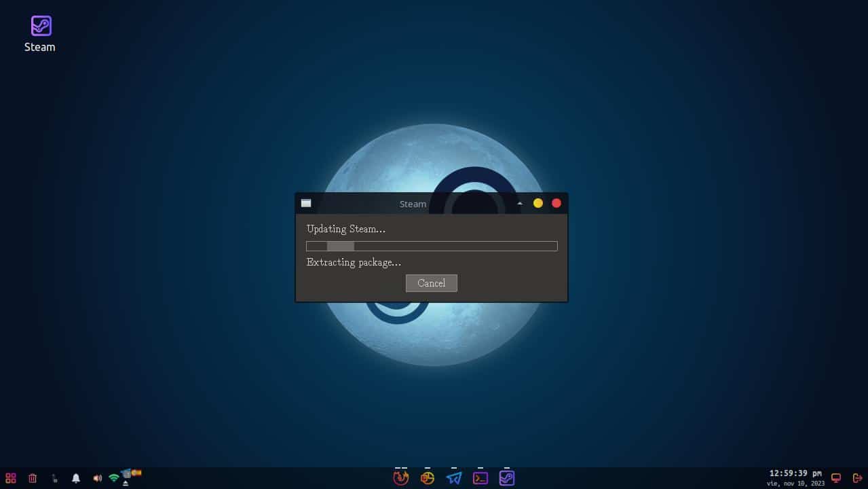Expand the hidden tray icons arrow
868x489 pixels.
point(126,483)
